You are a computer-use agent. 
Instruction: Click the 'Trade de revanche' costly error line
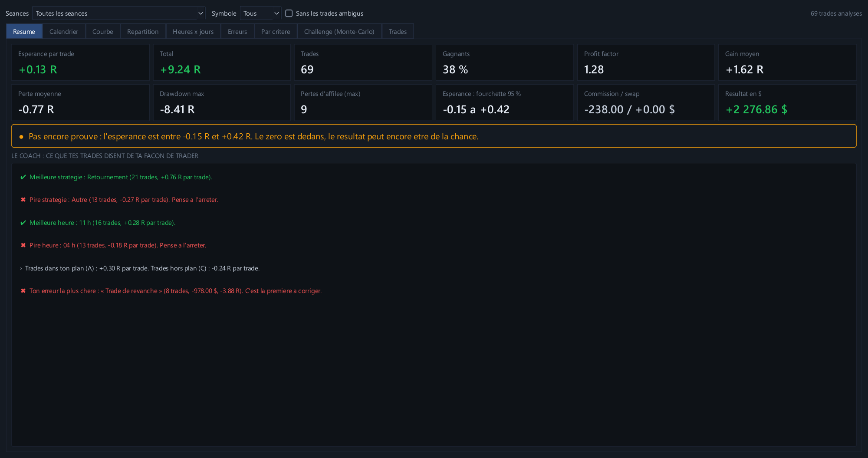coord(175,291)
